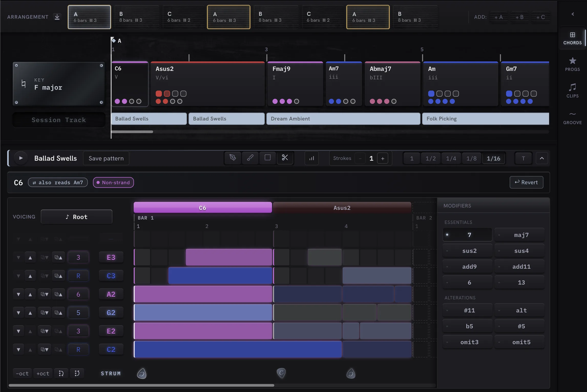Select the Folk Picking clip

pos(486,119)
